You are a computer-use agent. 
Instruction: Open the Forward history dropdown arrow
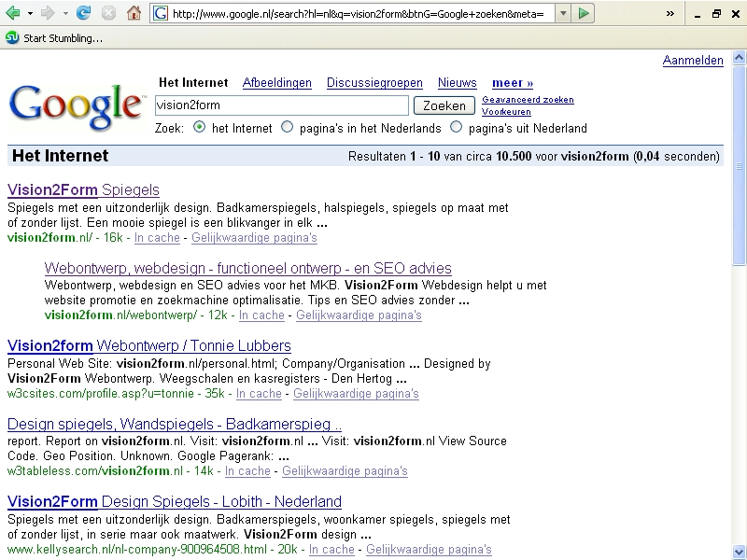(65, 13)
